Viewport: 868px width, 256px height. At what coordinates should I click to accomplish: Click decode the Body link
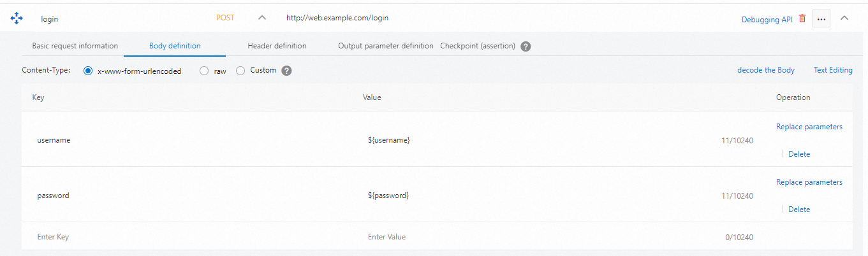coord(765,70)
